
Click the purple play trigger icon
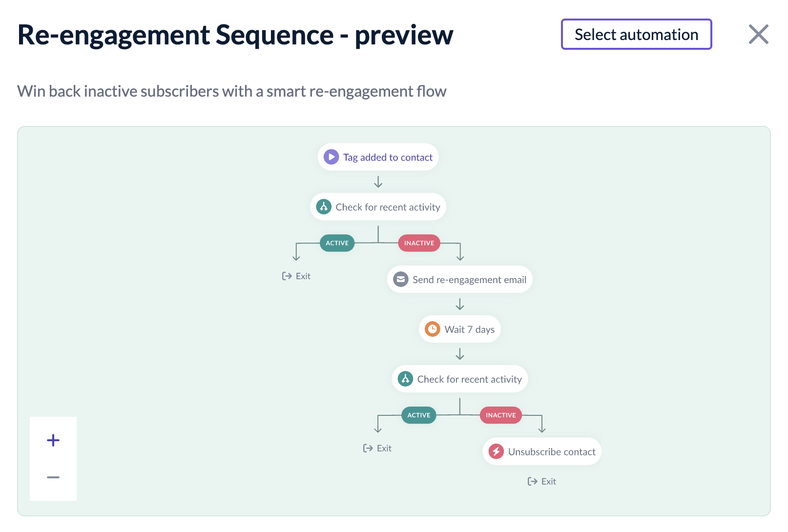pyautogui.click(x=331, y=157)
